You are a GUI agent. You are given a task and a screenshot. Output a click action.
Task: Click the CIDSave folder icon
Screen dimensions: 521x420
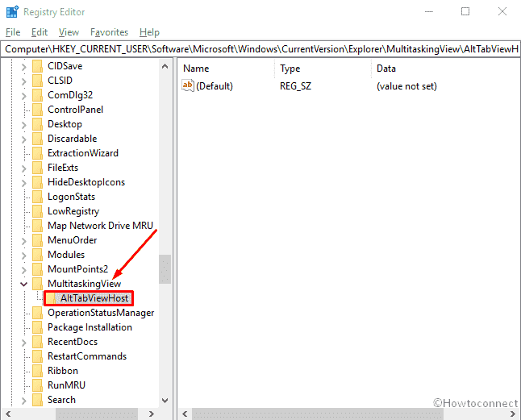pyautogui.click(x=38, y=66)
